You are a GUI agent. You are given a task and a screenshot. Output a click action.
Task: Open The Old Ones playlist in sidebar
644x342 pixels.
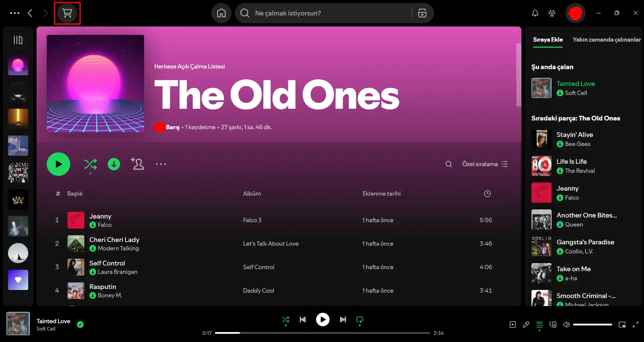click(x=18, y=65)
